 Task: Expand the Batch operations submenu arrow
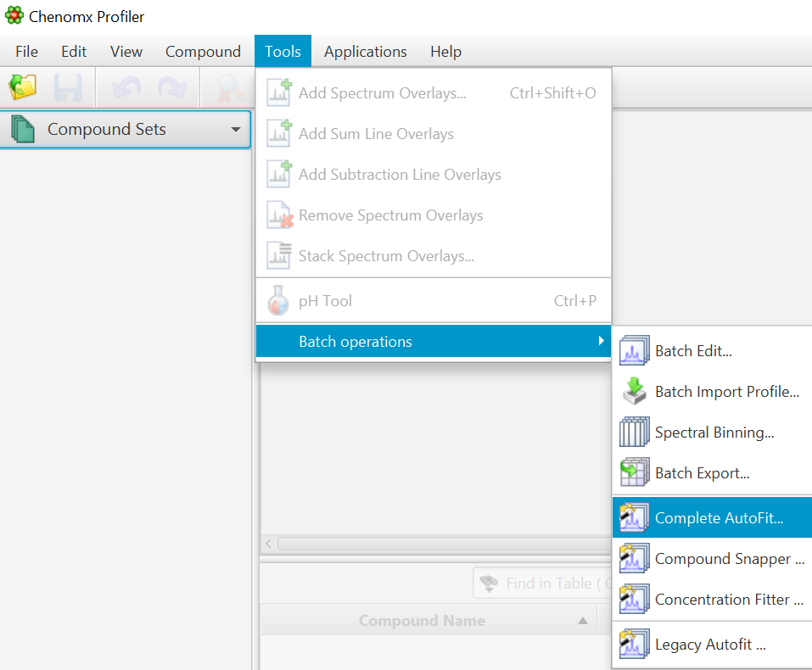[601, 341]
